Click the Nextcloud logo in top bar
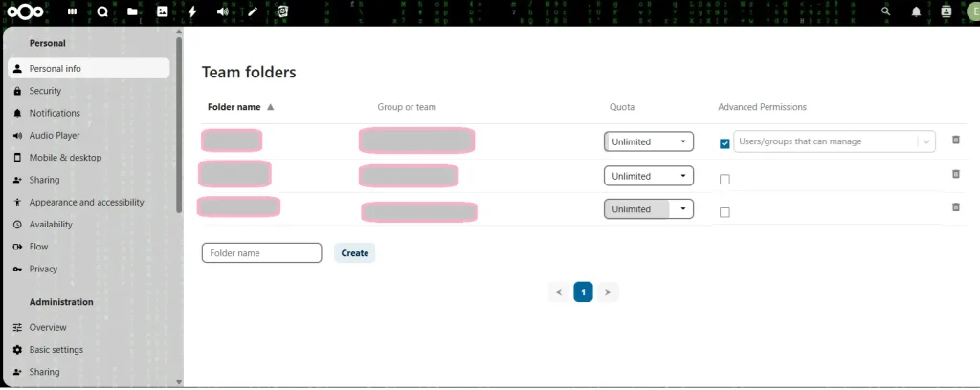The height and width of the screenshot is (390, 980). [26, 11]
